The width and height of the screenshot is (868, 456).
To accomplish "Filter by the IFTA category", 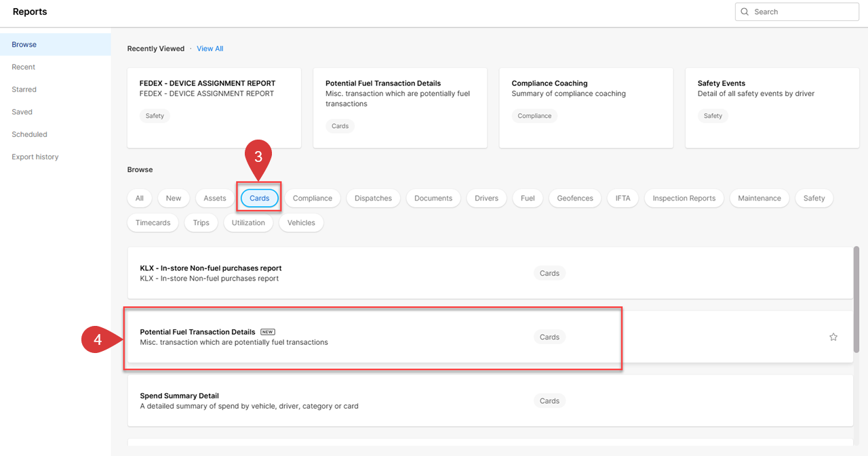I will pos(623,199).
